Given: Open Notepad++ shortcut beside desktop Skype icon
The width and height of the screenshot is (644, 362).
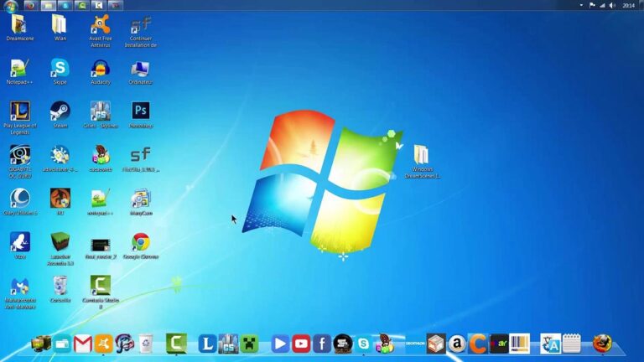Looking at the screenshot, I should pyautogui.click(x=20, y=71).
